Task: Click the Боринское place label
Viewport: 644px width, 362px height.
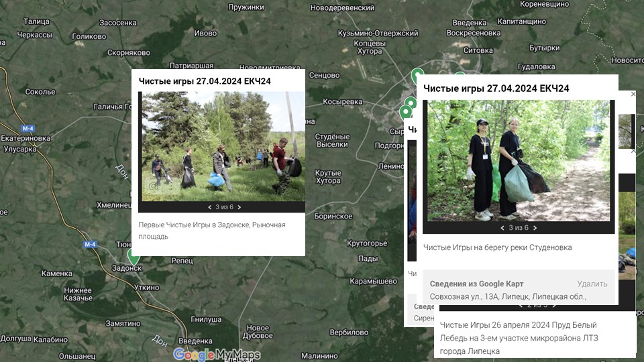Action: coord(333,216)
